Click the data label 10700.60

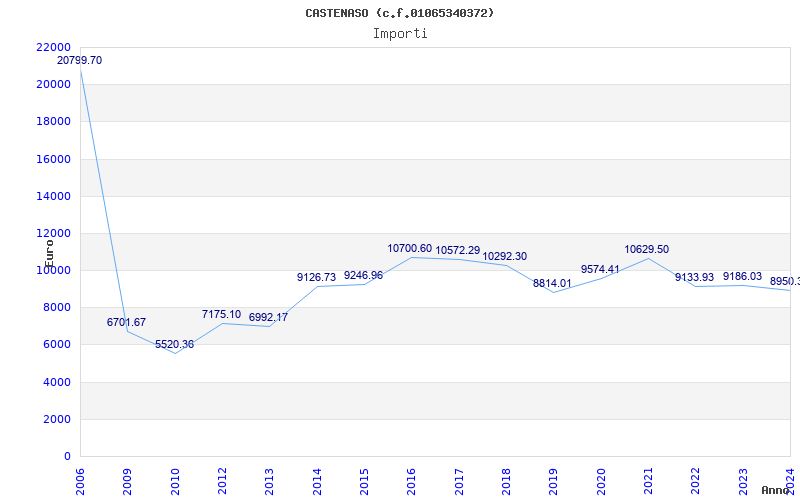[x=410, y=248]
